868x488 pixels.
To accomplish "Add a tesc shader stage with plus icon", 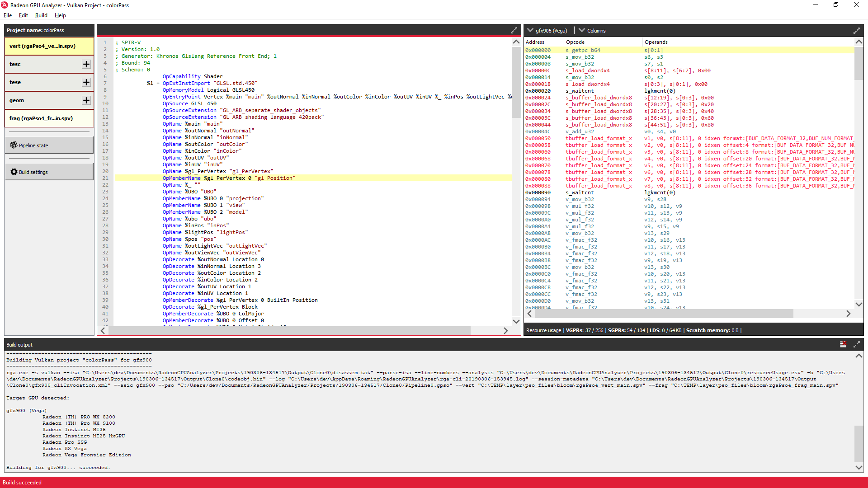I will pyautogui.click(x=86, y=64).
